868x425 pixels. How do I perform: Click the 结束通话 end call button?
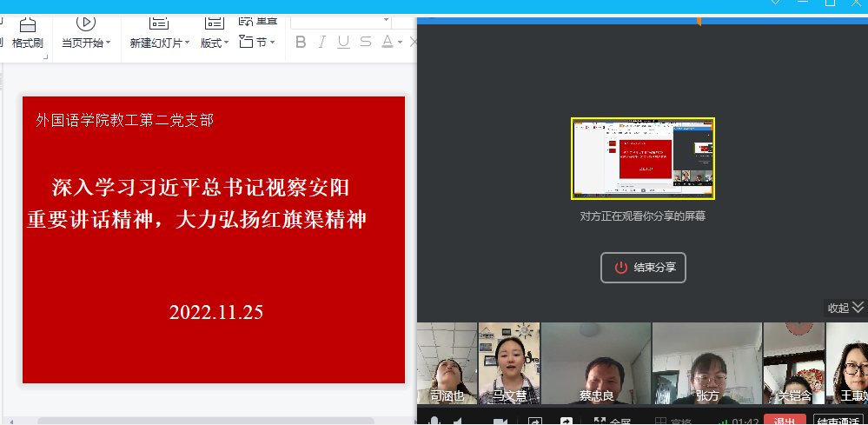(840, 421)
